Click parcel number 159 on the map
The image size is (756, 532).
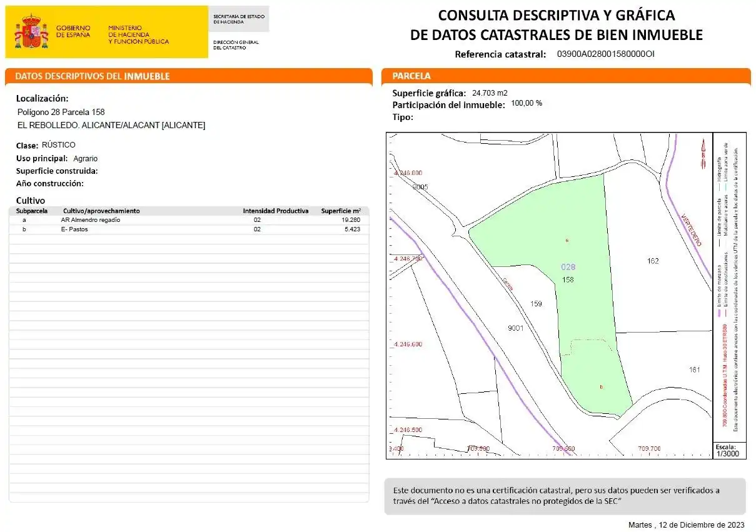[536, 304]
